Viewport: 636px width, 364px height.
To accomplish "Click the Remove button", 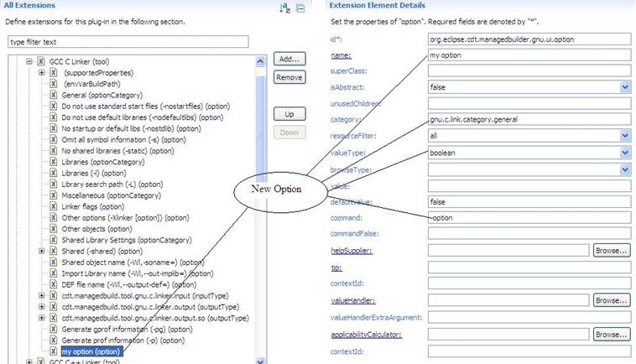I will (x=289, y=77).
